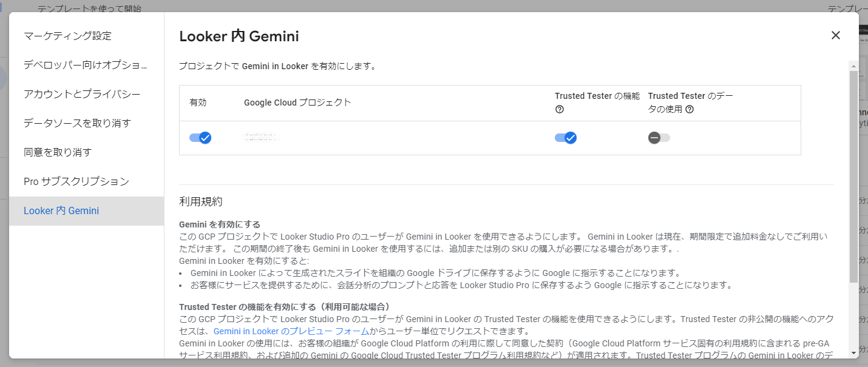This screenshot has width=868, height=367.
Task: Toggle the 有効 switch for the project
Action: (200, 138)
